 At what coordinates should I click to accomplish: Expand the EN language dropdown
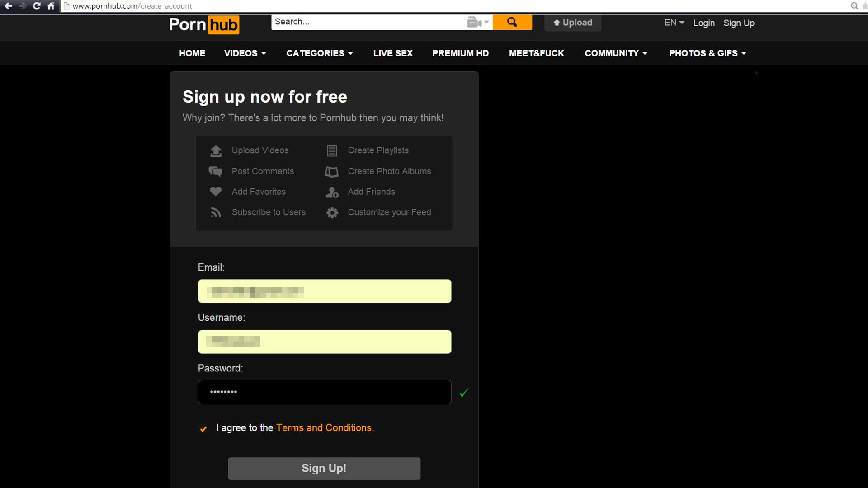(674, 23)
